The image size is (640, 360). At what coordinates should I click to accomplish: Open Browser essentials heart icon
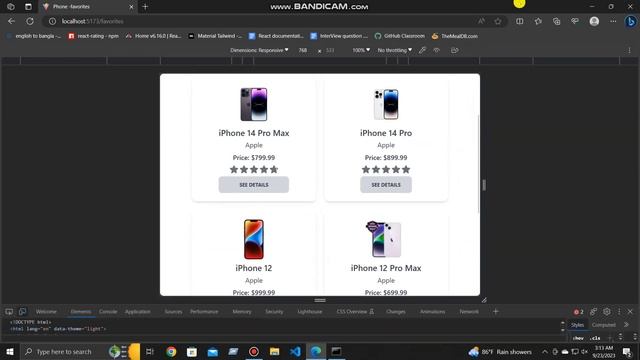click(575, 21)
